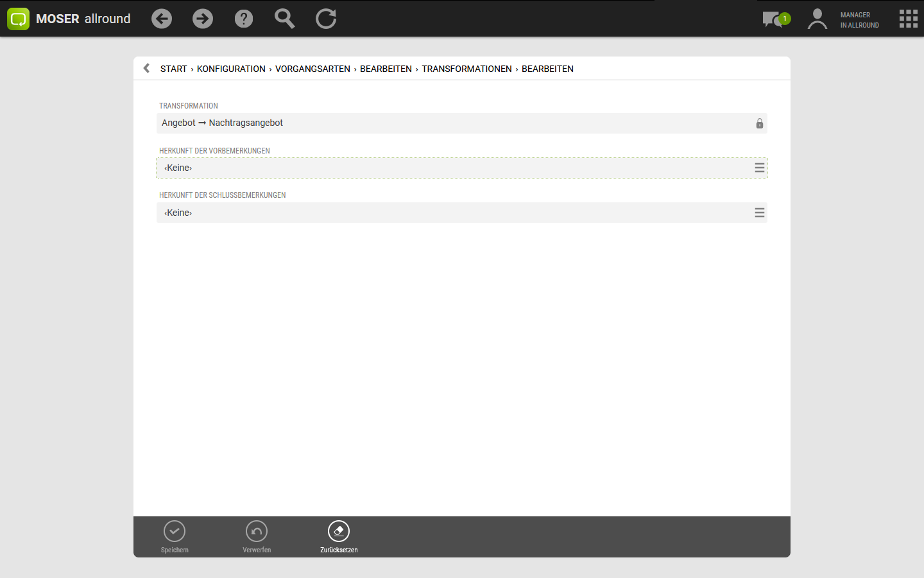Viewport: 924px width, 578px height.
Task: Discard changes with Verwerfen button
Action: [x=257, y=536]
